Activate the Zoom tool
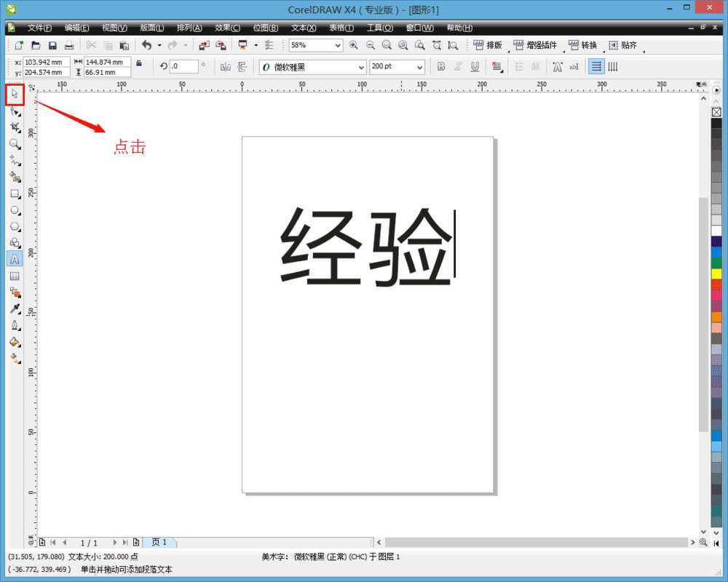The width and height of the screenshot is (728, 582). tap(15, 144)
